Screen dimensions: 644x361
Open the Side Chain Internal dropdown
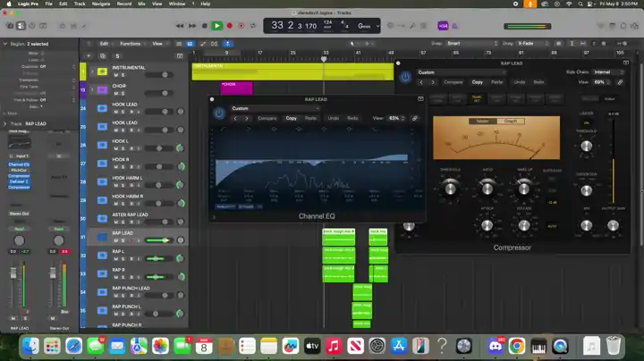(x=609, y=72)
